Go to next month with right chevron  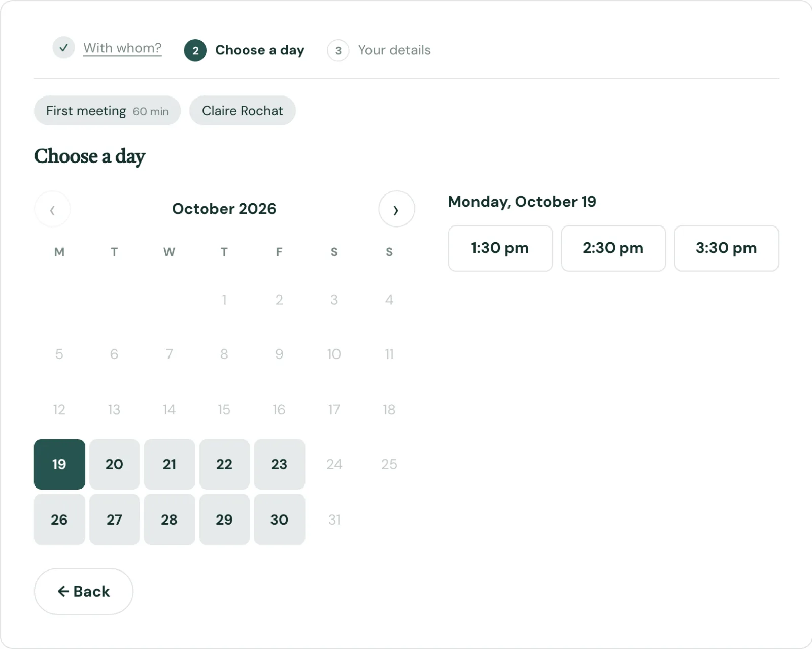click(x=396, y=209)
